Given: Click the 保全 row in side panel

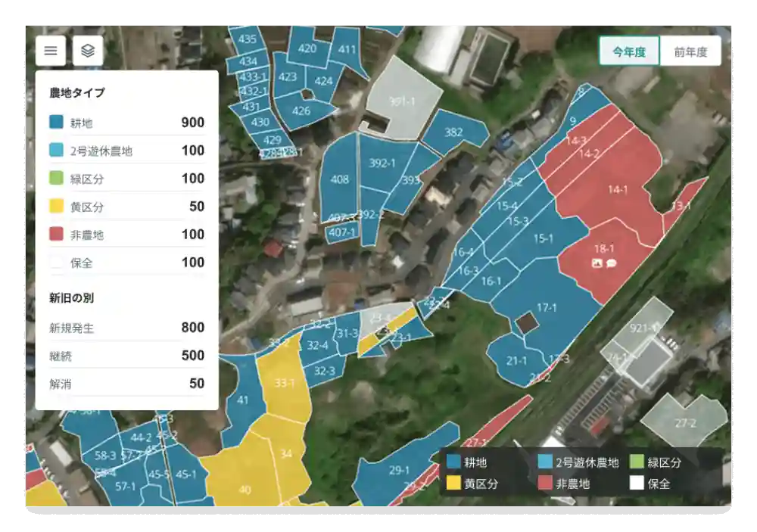Looking at the screenshot, I should coord(126,263).
